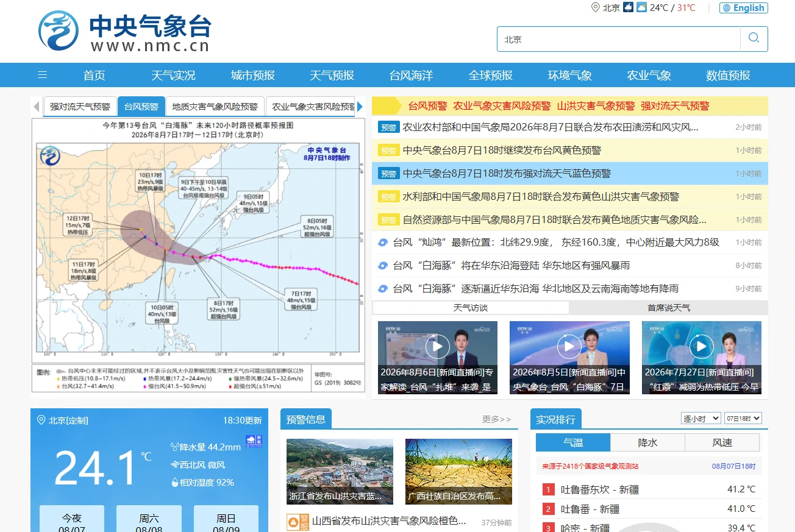Switch to 风速 ranking tab
Screen dimensions: 795x532
(x=722, y=443)
